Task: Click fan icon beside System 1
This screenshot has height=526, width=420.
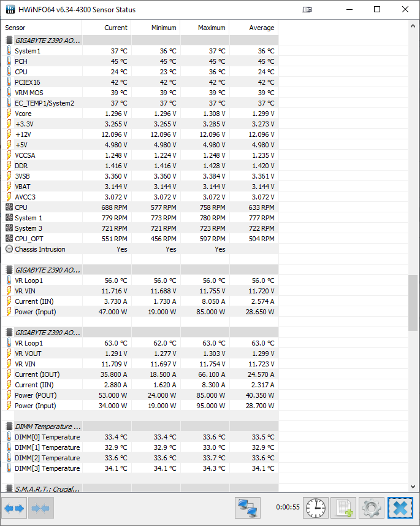Action: pyautogui.click(x=9, y=218)
